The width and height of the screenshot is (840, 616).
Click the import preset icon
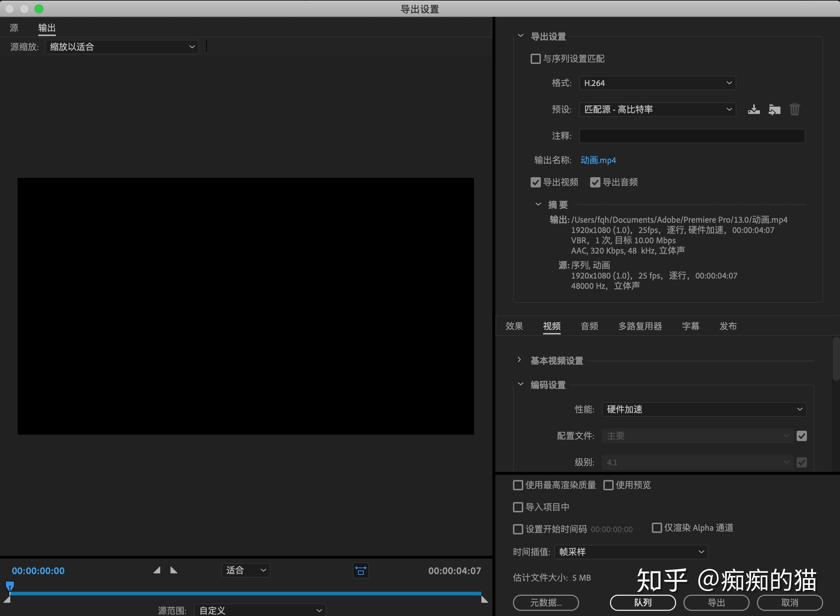[774, 110]
